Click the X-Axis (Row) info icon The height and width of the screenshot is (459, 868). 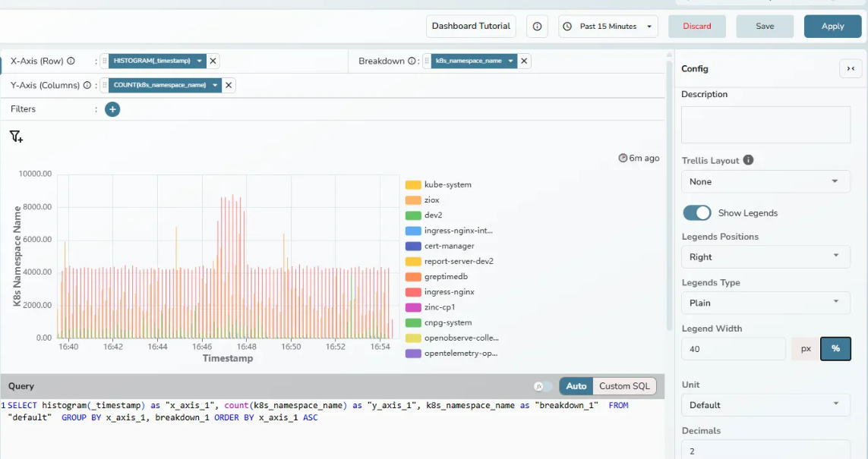tap(71, 61)
